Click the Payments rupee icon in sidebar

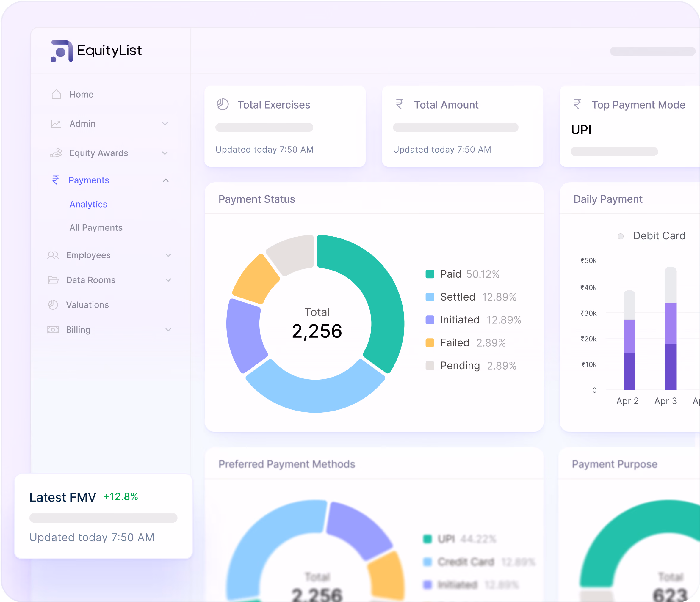55,180
